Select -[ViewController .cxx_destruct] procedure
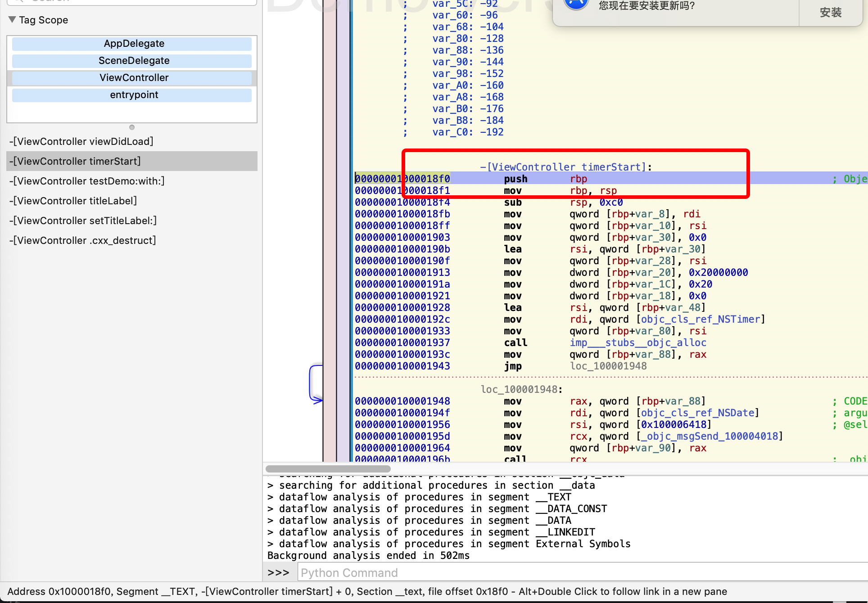868x603 pixels. coord(83,240)
